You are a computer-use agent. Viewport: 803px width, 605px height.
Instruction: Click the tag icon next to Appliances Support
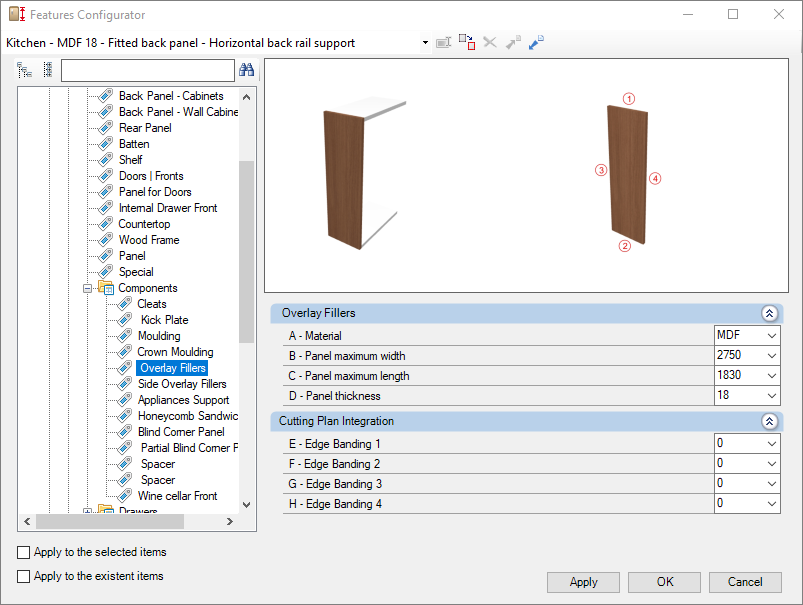coord(124,400)
